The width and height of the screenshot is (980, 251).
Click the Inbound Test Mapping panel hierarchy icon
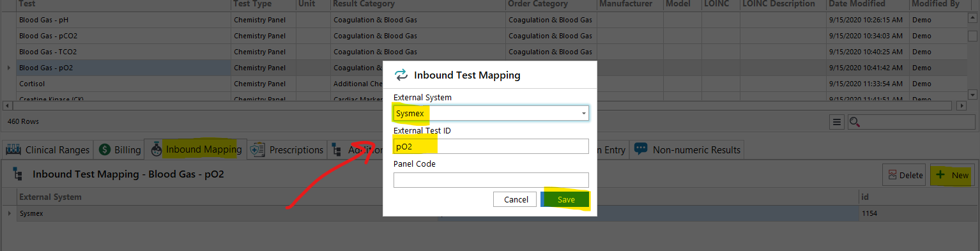tap(18, 174)
